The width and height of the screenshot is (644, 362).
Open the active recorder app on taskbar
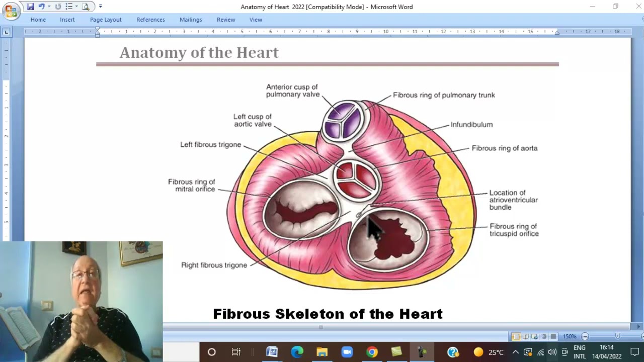pos(422,352)
